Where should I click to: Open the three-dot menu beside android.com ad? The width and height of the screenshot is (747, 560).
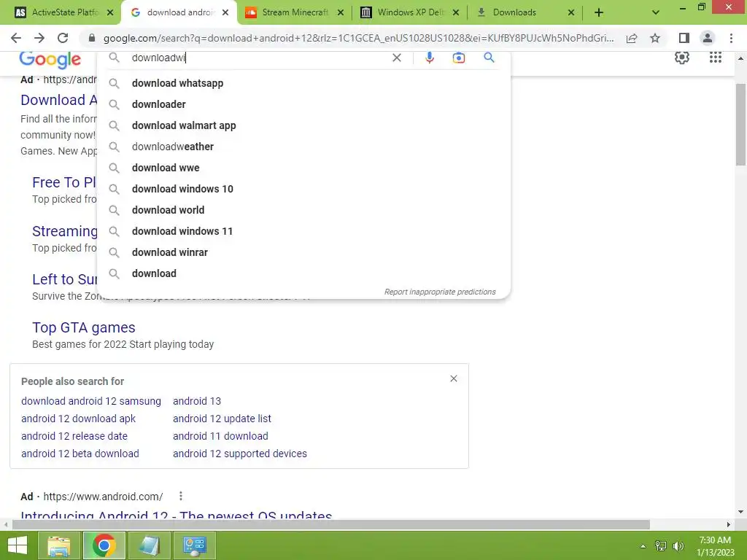(181, 496)
